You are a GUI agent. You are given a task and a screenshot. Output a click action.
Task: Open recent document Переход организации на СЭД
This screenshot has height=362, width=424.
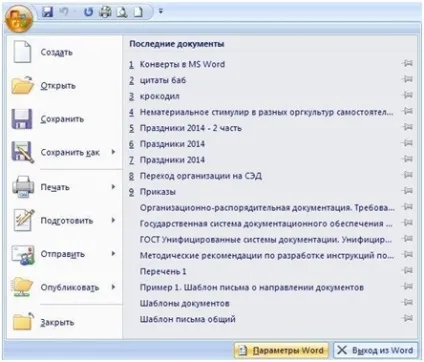pos(200,176)
